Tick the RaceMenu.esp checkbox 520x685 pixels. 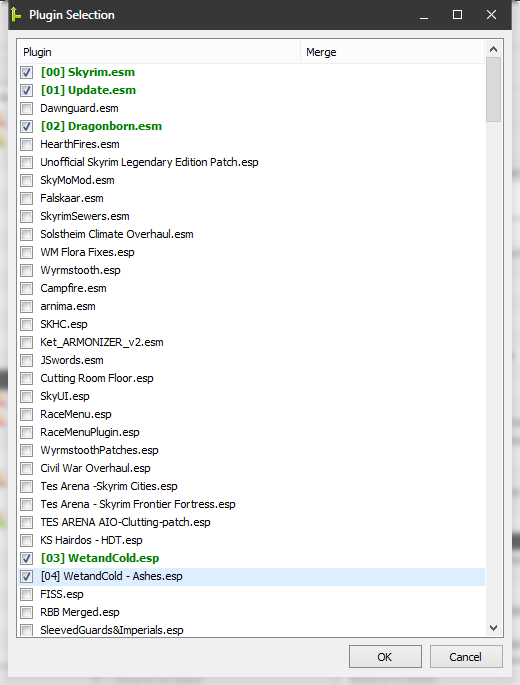click(27, 414)
